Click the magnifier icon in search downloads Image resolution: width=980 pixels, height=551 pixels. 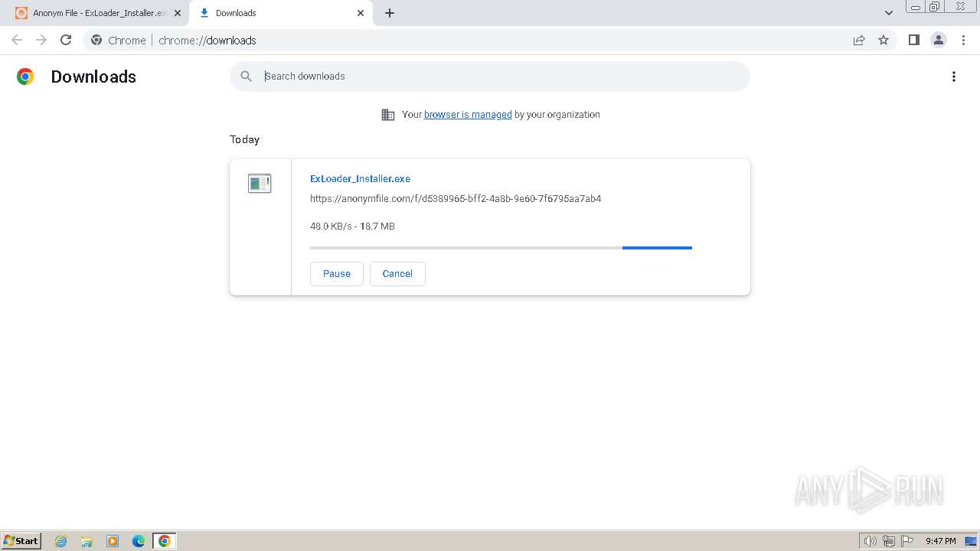246,76
